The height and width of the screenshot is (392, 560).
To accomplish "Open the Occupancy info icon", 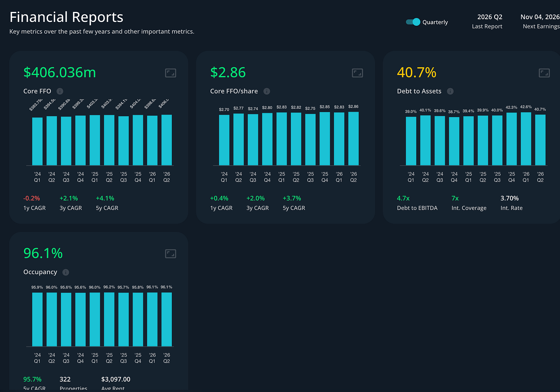I will 66,272.
